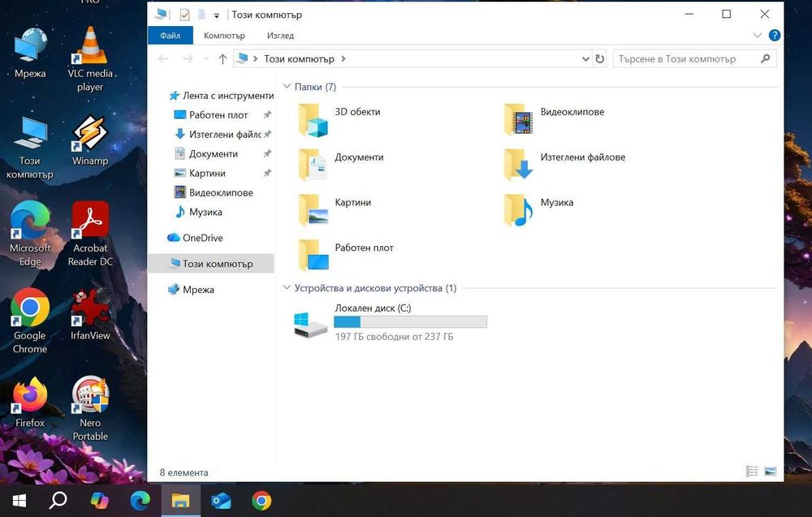Click the Properties icon in quick access toolbar
This screenshot has height=517, width=812.
coord(184,15)
